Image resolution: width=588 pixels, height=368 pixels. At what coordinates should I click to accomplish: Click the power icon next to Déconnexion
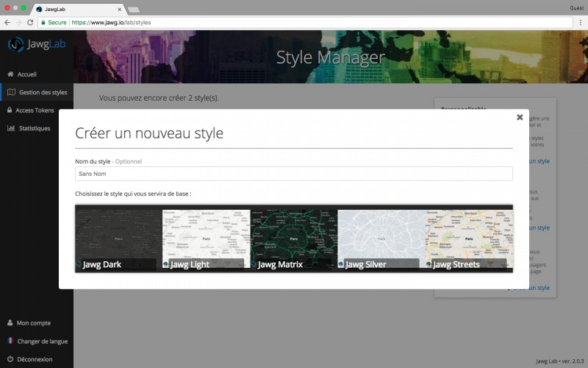(x=10, y=359)
